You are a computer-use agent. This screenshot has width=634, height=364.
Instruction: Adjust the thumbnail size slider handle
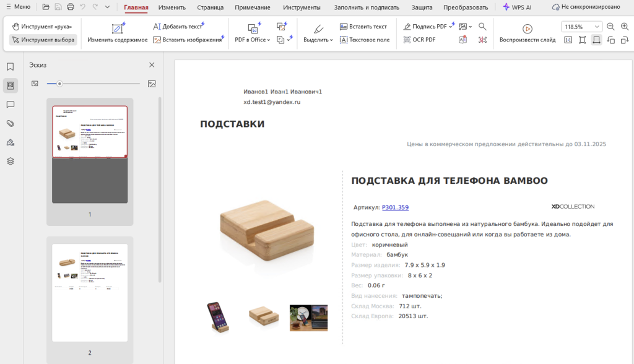click(59, 84)
